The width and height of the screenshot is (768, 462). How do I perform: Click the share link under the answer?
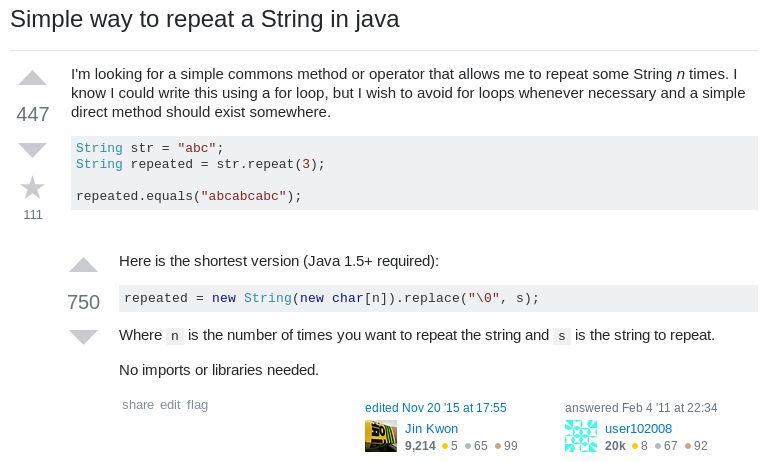(x=138, y=405)
